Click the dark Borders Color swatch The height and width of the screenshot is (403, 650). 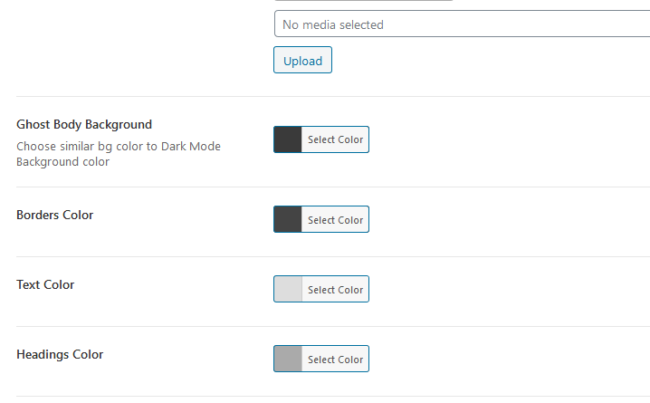(x=288, y=220)
